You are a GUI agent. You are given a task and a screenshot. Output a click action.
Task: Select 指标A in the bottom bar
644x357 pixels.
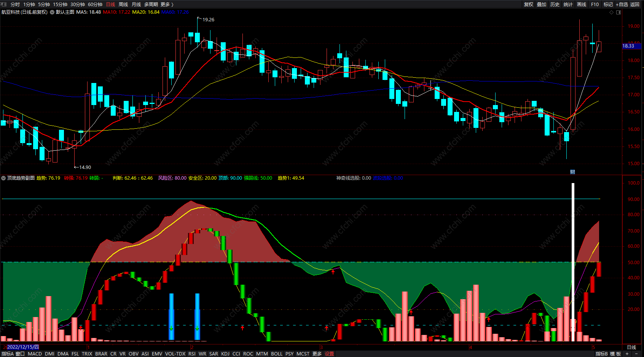[x=8, y=354]
